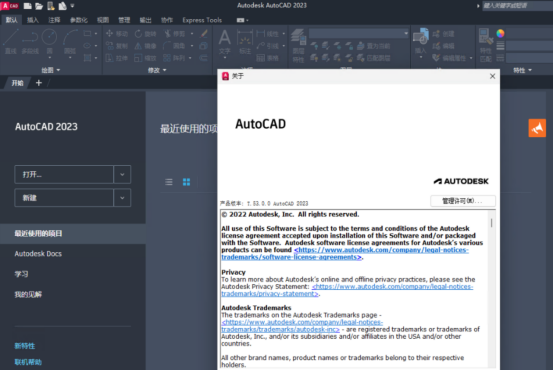
Task: Switch to the Annotate (注释) ribbon tab
Action: coord(54,20)
